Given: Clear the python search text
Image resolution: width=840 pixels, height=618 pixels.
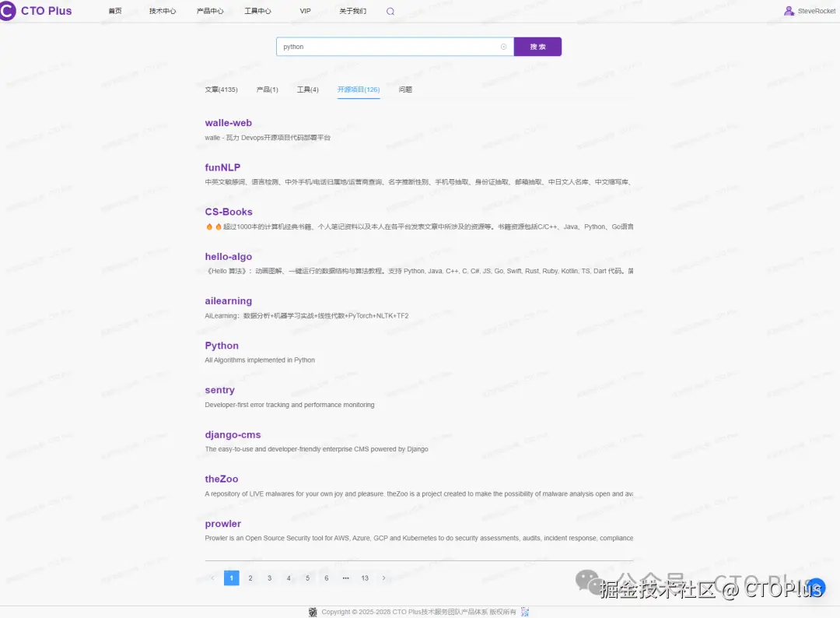Looking at the screenshot, I should 503,47.
